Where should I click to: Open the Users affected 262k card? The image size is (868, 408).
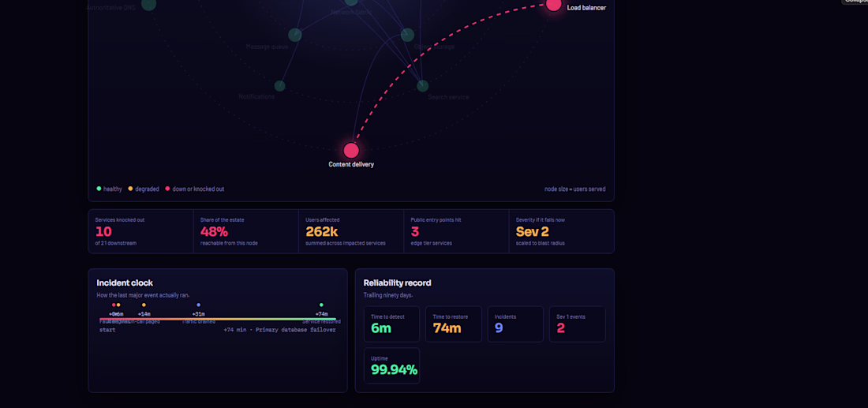pyautogui.click(x=351, y=231)
